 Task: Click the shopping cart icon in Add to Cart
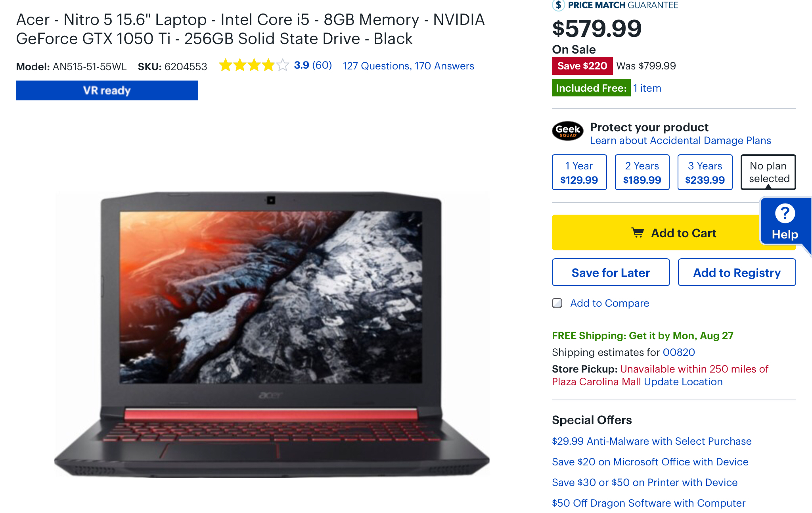pos(638,232)
